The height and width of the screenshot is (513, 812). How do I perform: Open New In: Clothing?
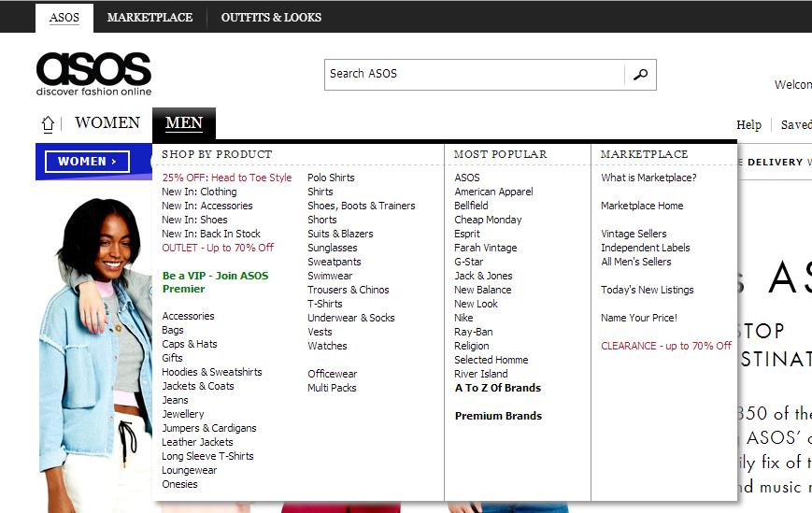[199, 192]
